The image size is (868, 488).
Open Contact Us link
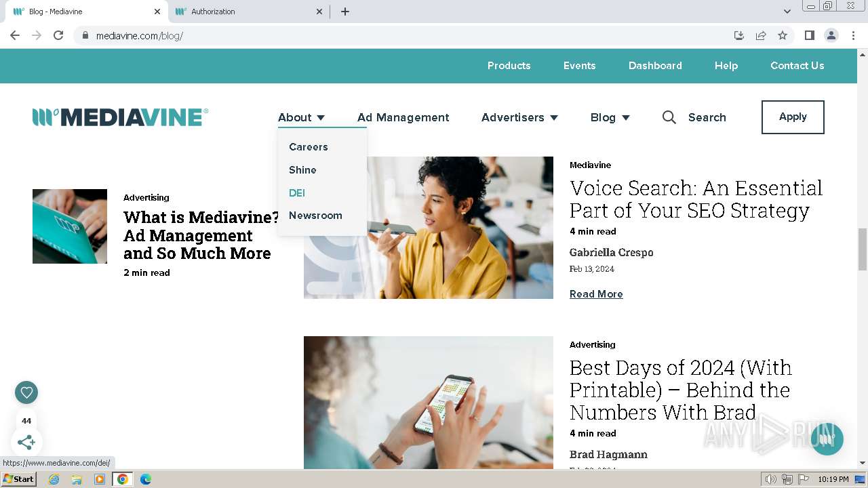point(797,66)
